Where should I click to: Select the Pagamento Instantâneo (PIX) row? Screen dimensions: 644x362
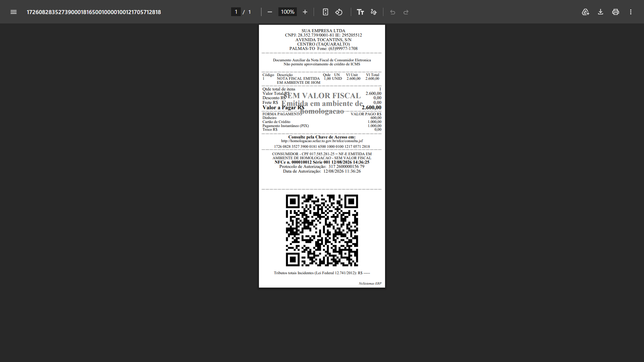pos(322,126)
